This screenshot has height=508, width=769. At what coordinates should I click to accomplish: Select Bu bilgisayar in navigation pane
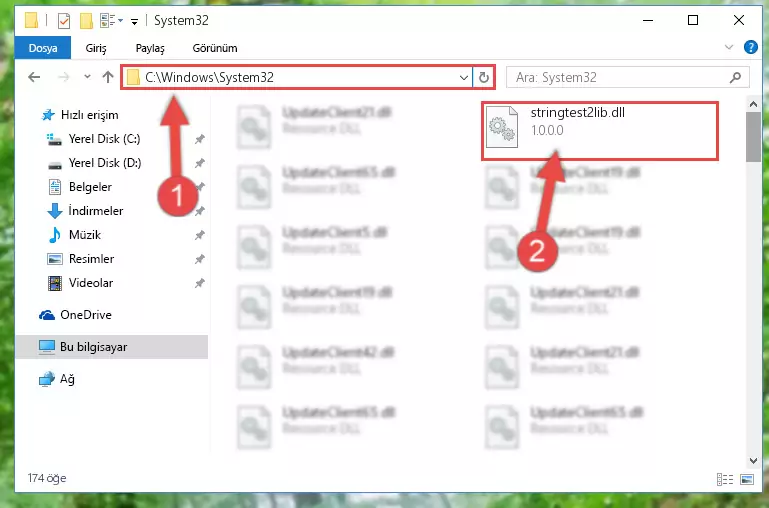click(x=112, y=347)
